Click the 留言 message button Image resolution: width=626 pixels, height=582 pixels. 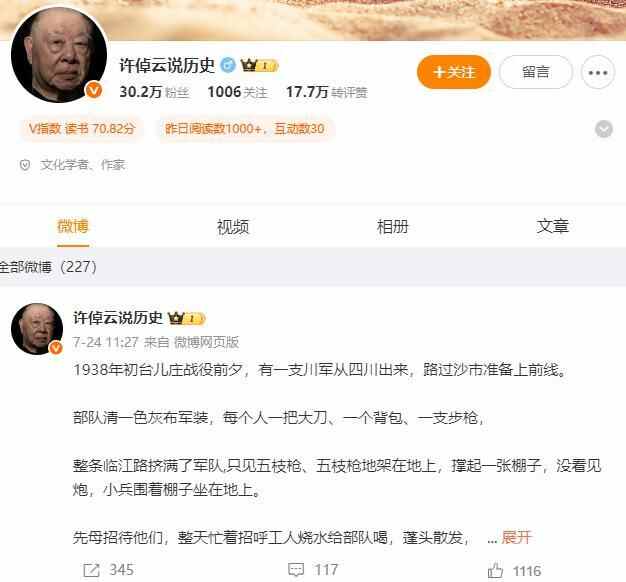point(536,72)
